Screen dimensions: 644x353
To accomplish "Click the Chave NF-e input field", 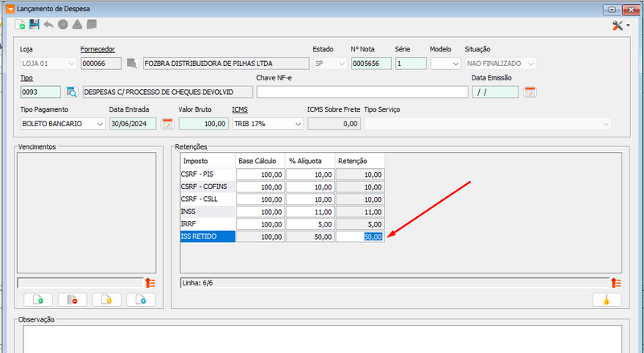I will click(x=362, y=92).
